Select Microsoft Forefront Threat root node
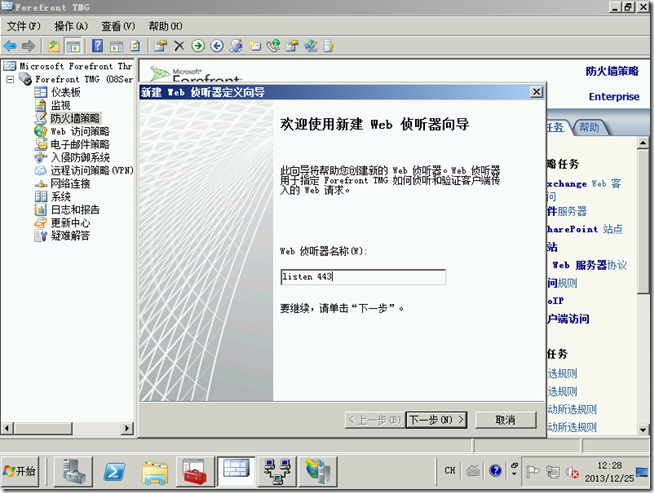Viewport: 654px width, 493px height. tap(75, 66)
